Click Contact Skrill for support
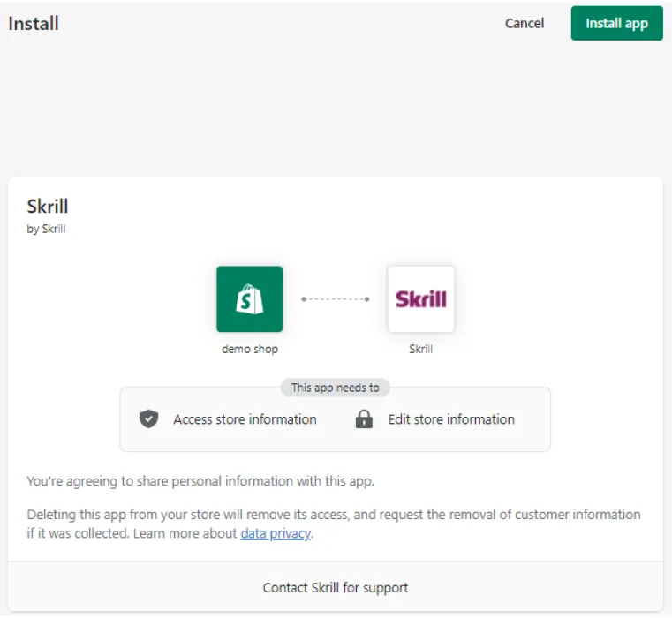 pos(336,587)
